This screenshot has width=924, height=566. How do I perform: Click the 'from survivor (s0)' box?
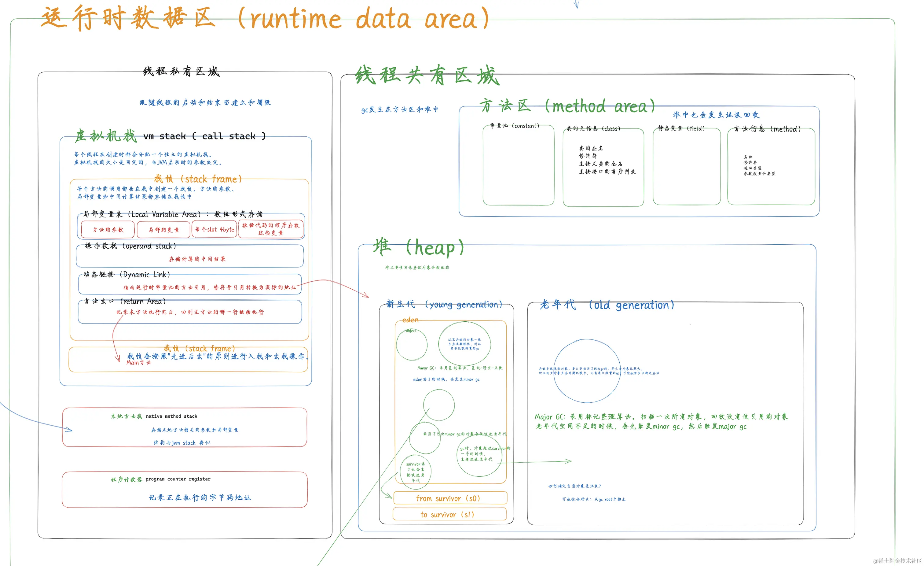pos(450,498)
